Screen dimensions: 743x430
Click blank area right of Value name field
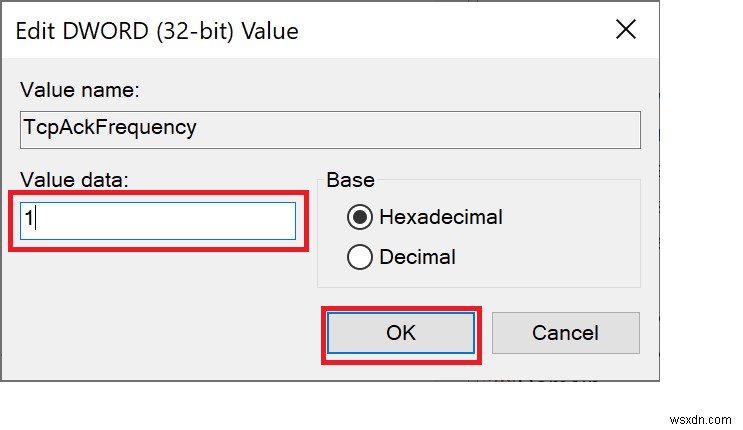pos(650,128)
